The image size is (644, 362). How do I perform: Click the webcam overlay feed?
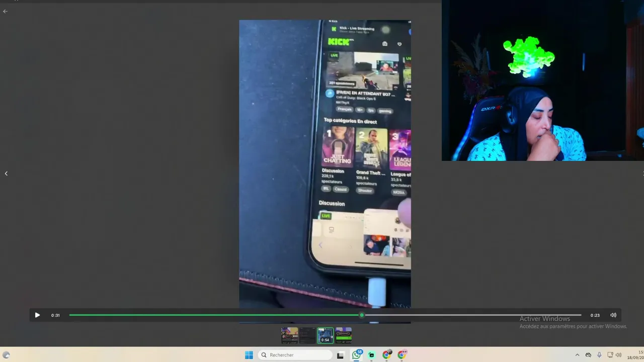click(543, 80)
